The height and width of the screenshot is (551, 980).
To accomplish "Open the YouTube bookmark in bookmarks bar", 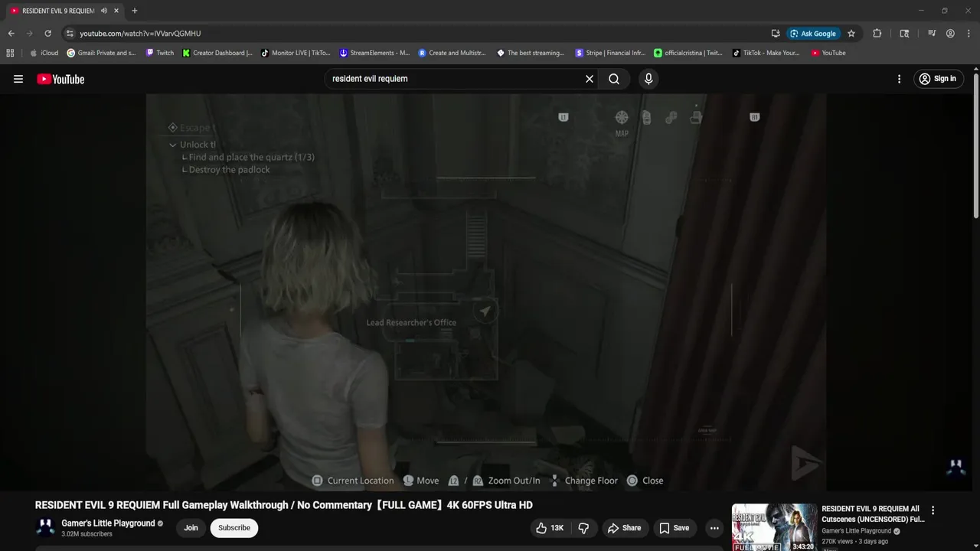I will 828,53.
